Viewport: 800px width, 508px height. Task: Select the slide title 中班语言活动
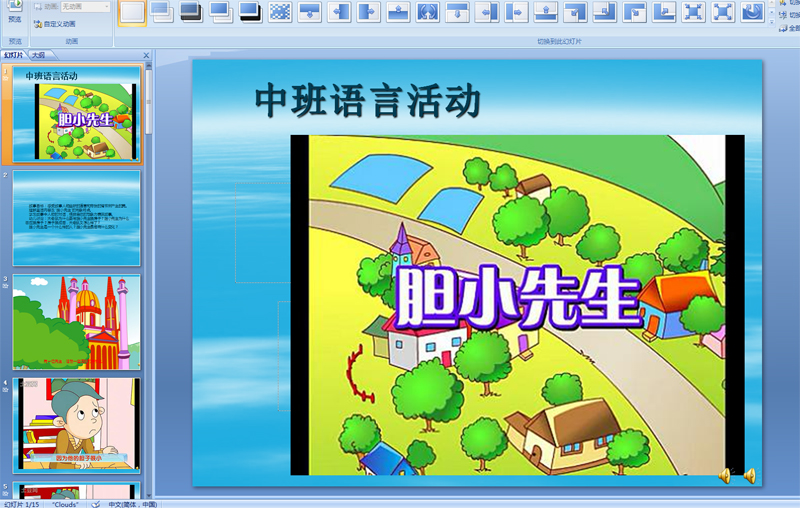coord(367,100)
